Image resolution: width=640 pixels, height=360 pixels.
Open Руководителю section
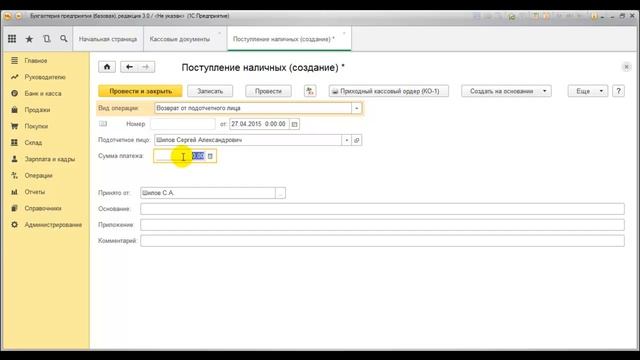tap(45, 77)
